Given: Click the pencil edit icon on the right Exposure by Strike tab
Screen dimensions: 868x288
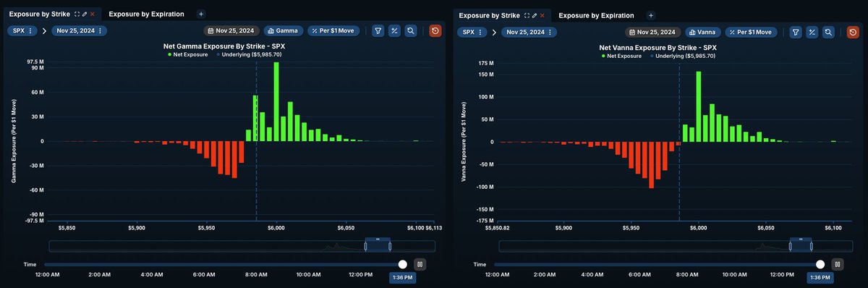Looking at the screenshot, I should 535,15.
